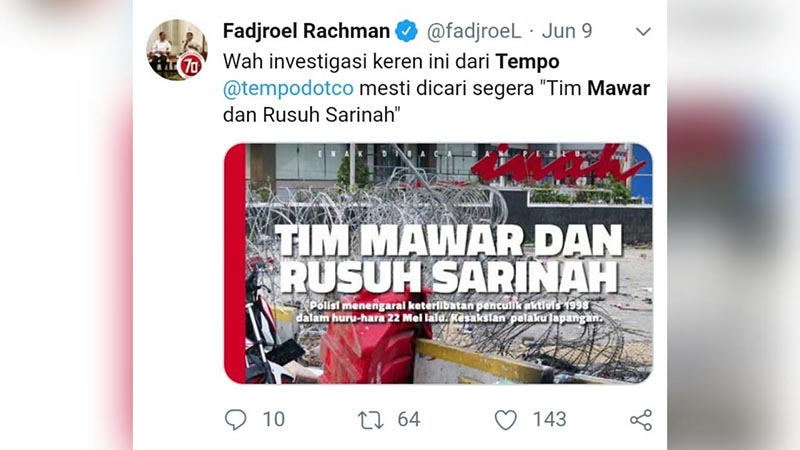Click the reply count 10
The width and height of the screenshot is (800, 450).
click(x=274, y=419)
